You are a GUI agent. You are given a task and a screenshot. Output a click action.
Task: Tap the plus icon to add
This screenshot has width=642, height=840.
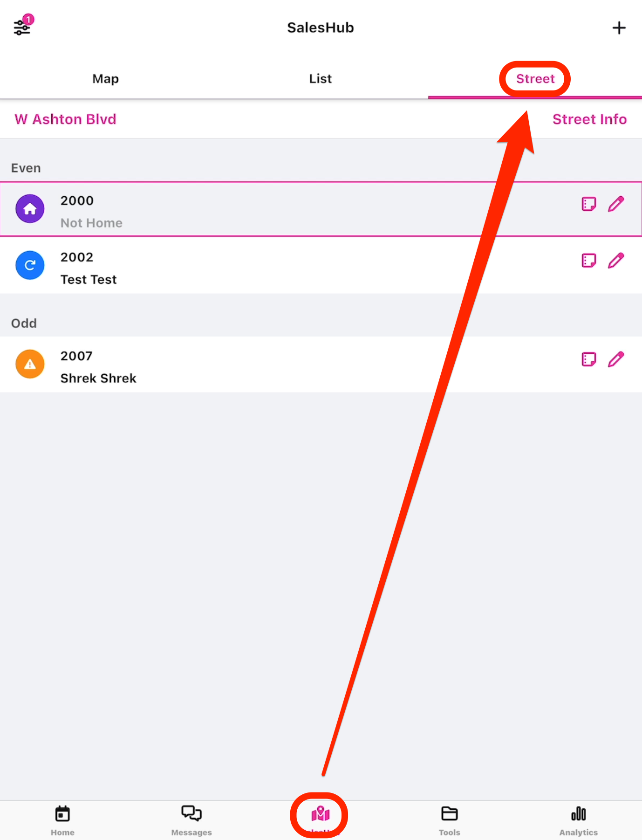click(619, 28)
